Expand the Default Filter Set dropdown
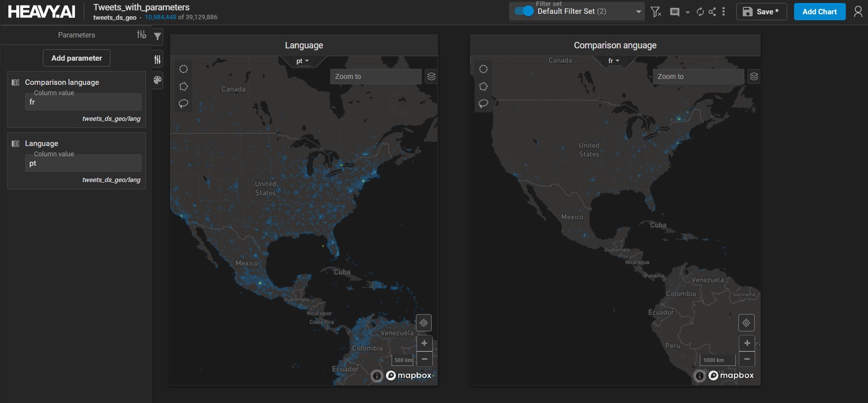The width and height of the screenshot is (868, 403). (638, 11)
